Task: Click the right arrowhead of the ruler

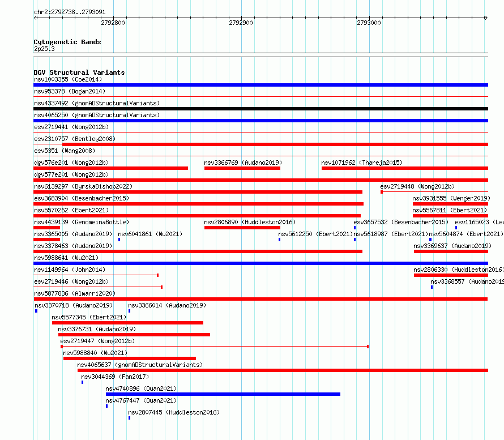Action: coord(486,18)
